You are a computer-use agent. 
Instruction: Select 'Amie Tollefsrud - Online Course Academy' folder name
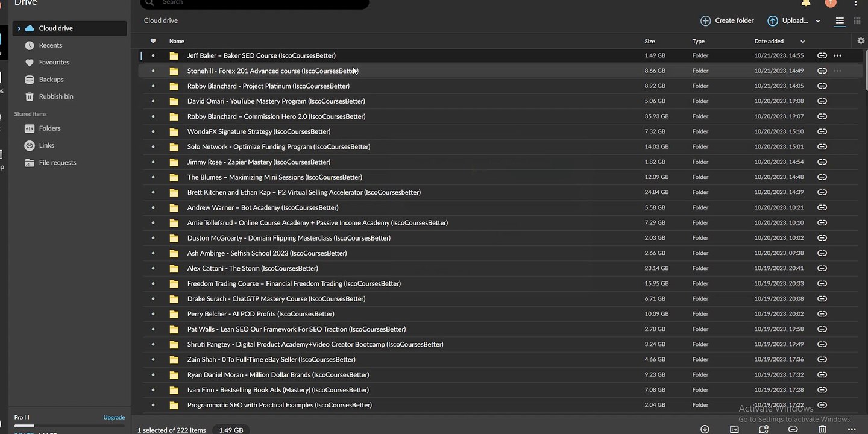[x=318, y=223]
